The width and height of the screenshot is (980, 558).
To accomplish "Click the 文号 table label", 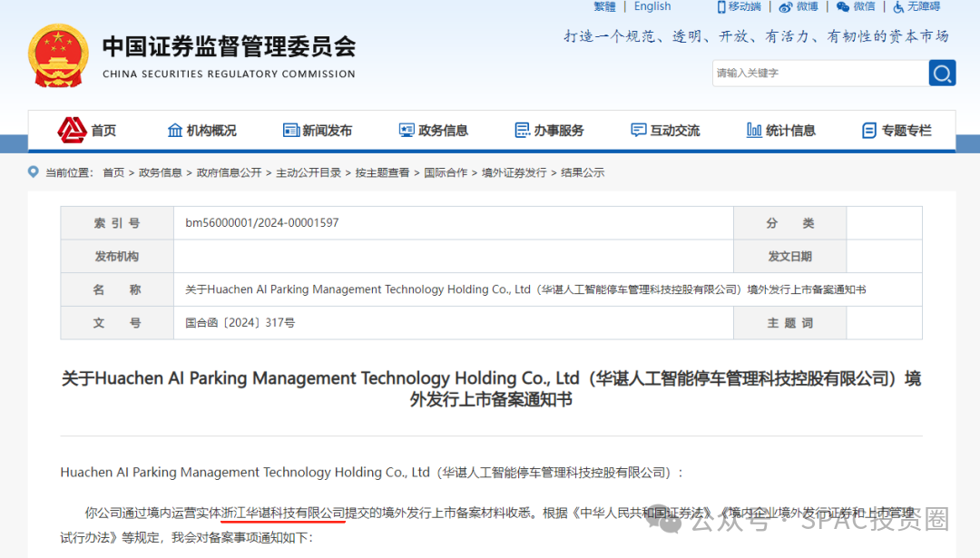I will pos(117,323).
